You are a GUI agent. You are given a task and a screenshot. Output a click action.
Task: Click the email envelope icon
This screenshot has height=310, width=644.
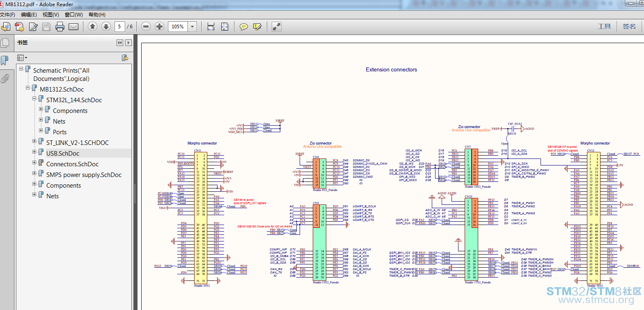[73, 27]
